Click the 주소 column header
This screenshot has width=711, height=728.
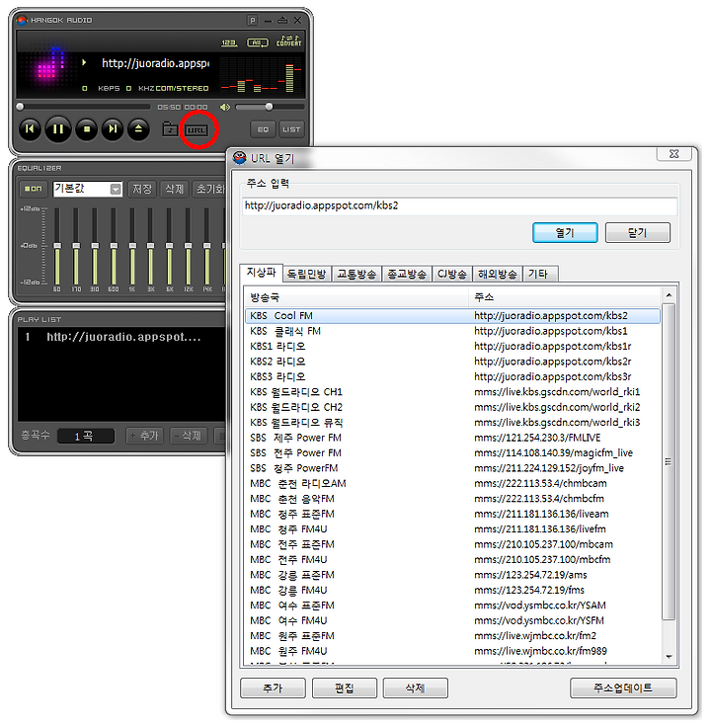(564, 297)
